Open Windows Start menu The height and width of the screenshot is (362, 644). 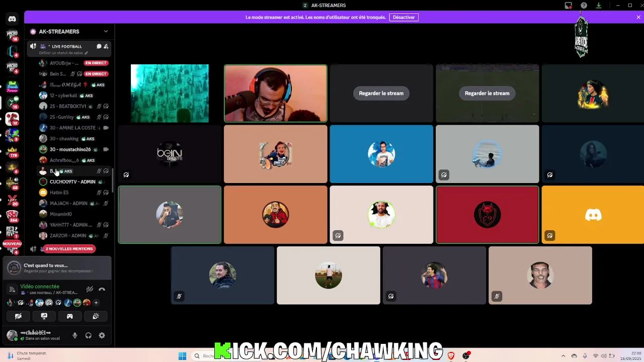coord(182,356)
